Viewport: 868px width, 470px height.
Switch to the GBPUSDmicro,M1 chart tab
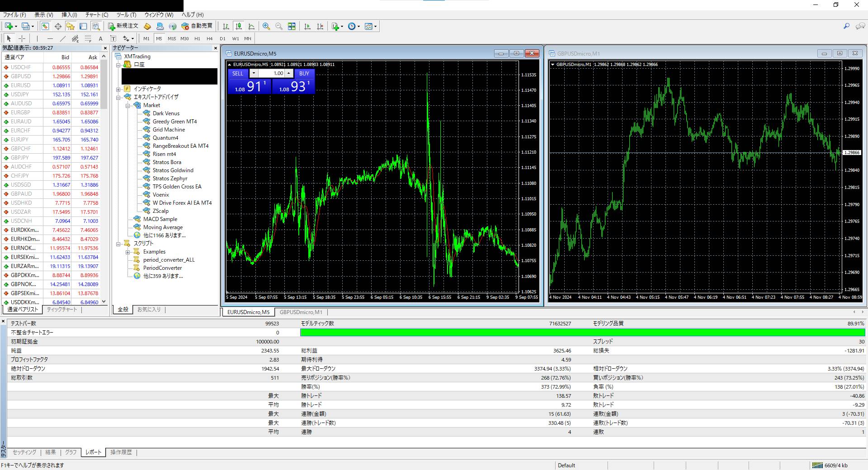(301, 312)
